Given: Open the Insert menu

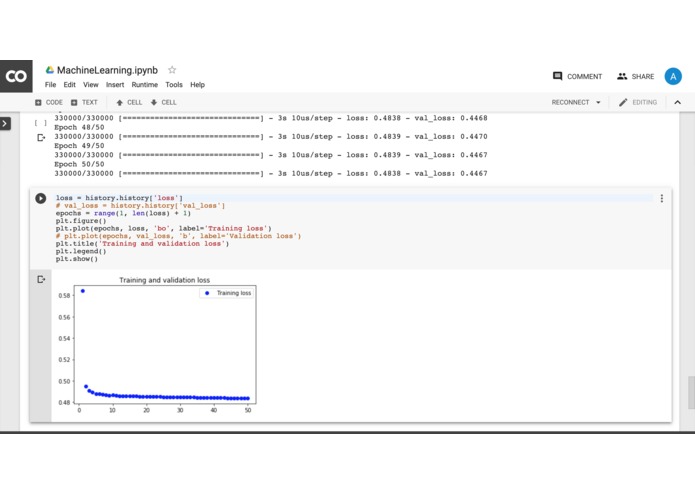Looking at the screenshot, I should pos(115,85).
